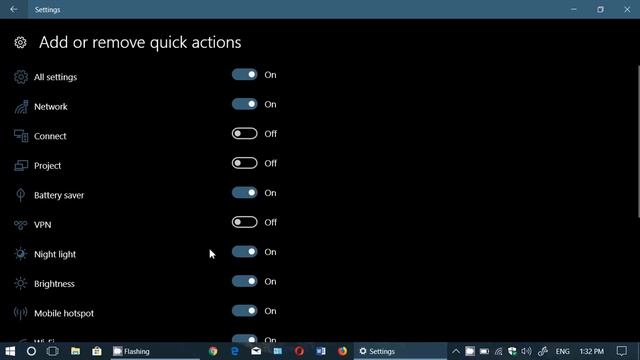The height and width of the screenshot is (360, 640).
Task: Turn off the Night light toggle
Action: (244, 251)
